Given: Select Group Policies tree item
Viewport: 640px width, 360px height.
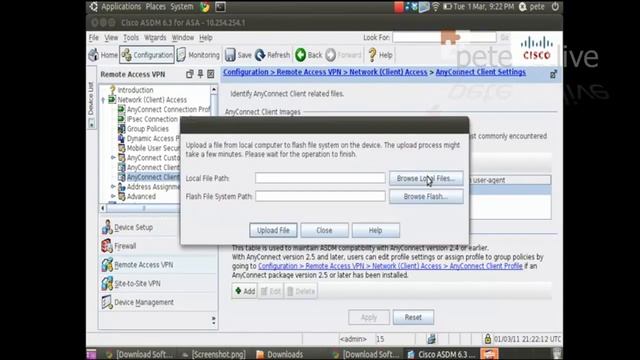Looking at the screenshot, I should click(x=147, y=129).
